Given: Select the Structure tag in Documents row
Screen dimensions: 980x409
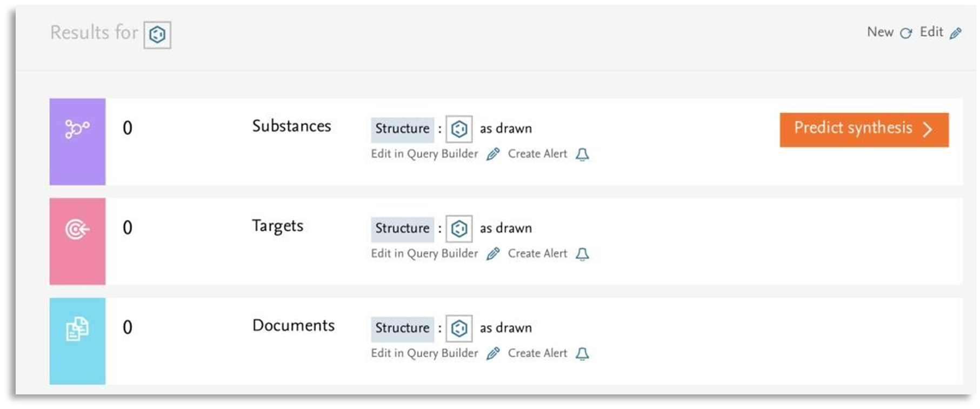Looking at the screenshot, I should tap(402, 328).
